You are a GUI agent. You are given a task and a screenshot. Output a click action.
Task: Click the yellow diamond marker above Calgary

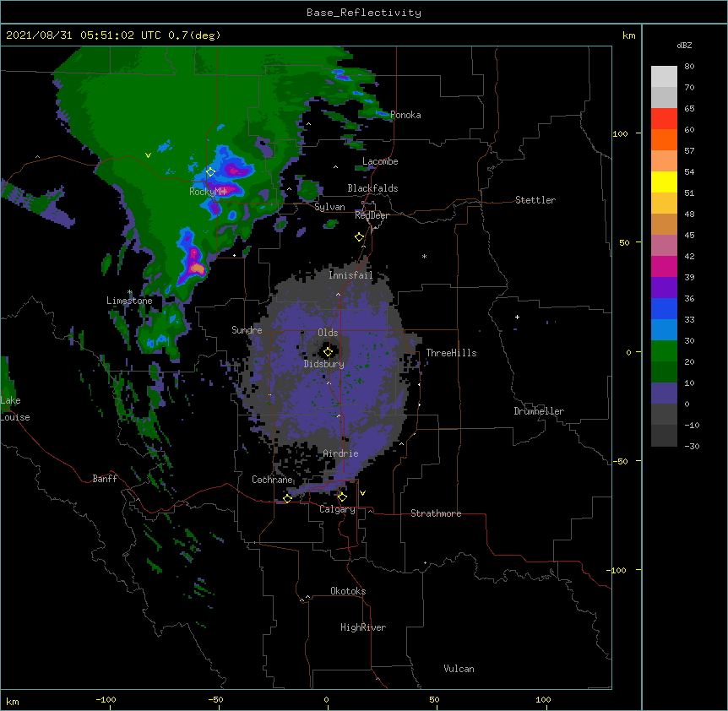(x=342, y=497)
